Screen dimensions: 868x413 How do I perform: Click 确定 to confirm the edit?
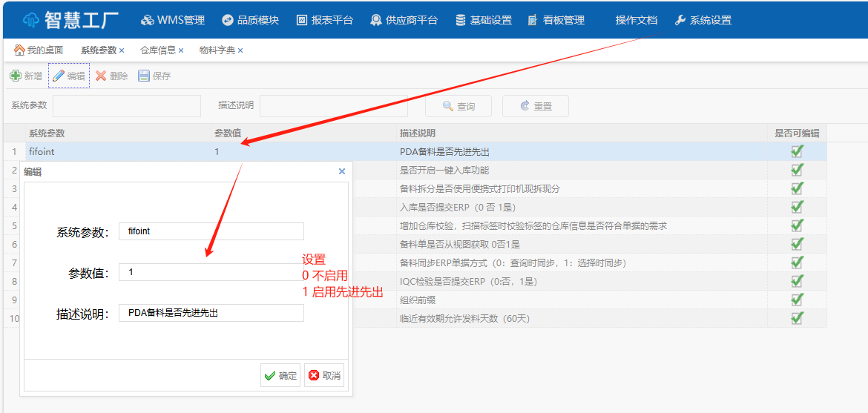(x=280, y=376)
